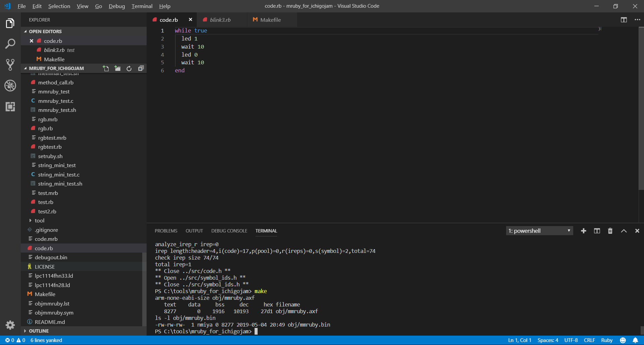Switch to the Problems panel tab

pos(166,231)
